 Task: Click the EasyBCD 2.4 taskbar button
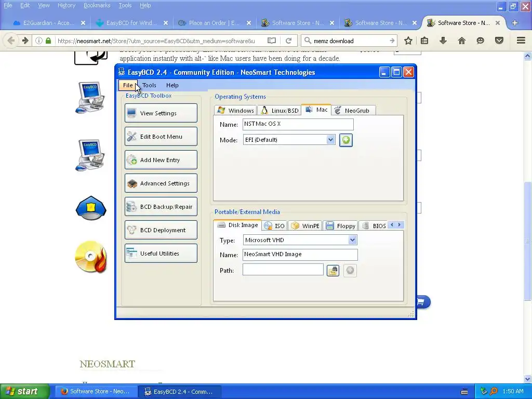click(180, 392)
